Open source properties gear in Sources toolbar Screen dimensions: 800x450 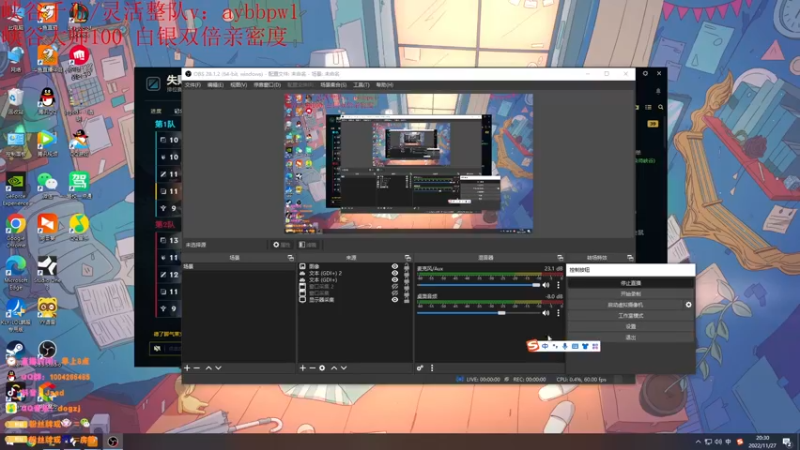322,368
